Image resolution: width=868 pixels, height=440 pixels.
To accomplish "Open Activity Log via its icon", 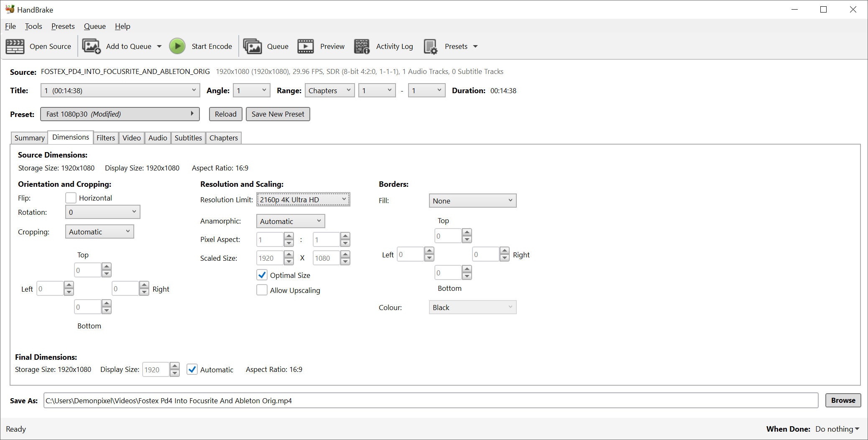I will [362, 46].
